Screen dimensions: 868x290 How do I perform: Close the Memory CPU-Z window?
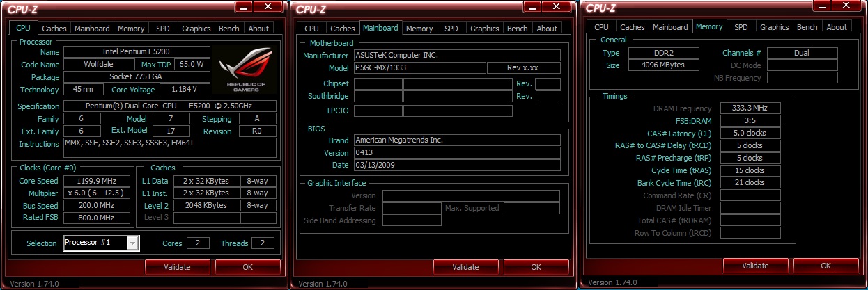click(x=845, y=7)
